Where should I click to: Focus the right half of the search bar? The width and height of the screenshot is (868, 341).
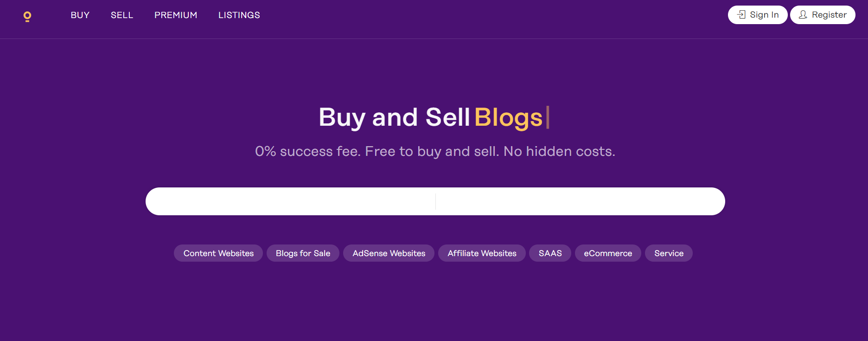tap(581, 201)
